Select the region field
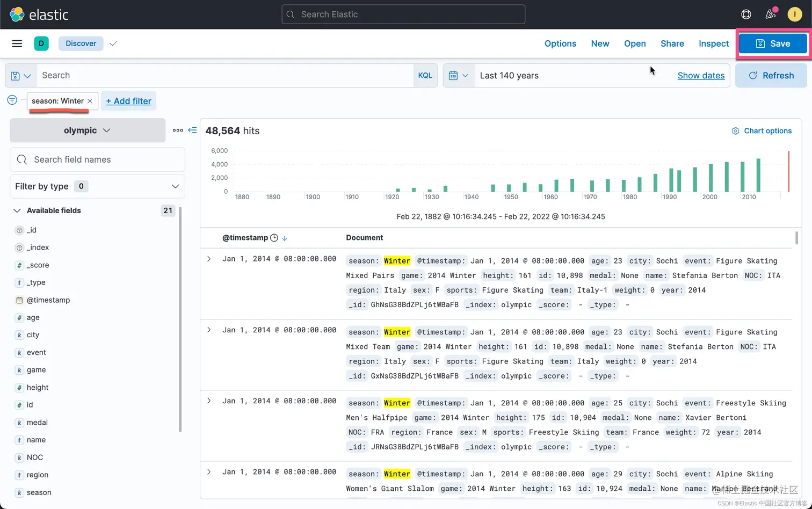The width and height of the screenshot is (812, 509). (x=38, y=475)
